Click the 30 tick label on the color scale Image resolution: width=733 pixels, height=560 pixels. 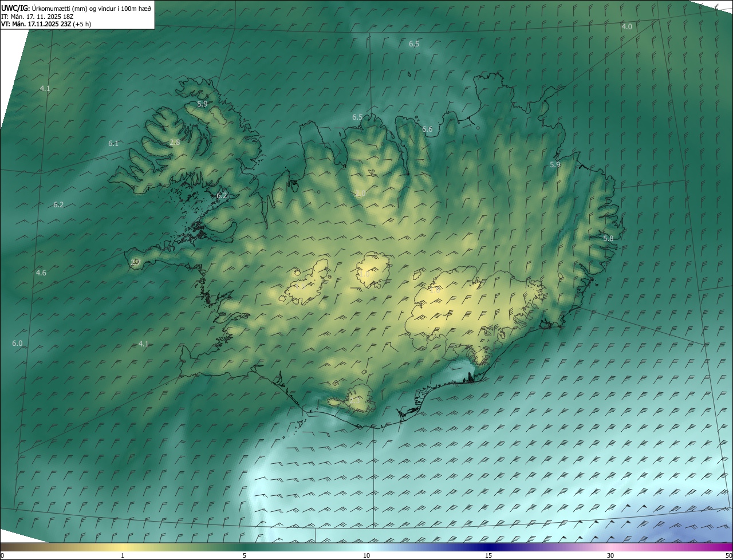(610, 555)
